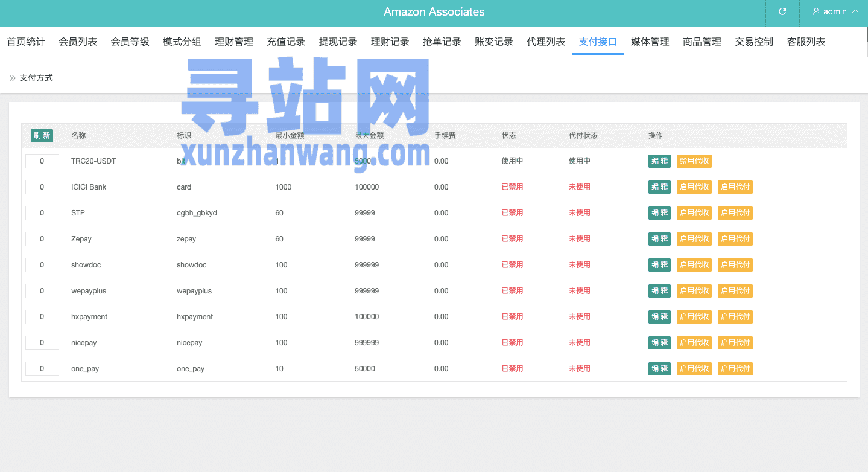The height and width of the screenshot is (472, 868).
Task: Open the 首页统计 tab
Action: 26,42
